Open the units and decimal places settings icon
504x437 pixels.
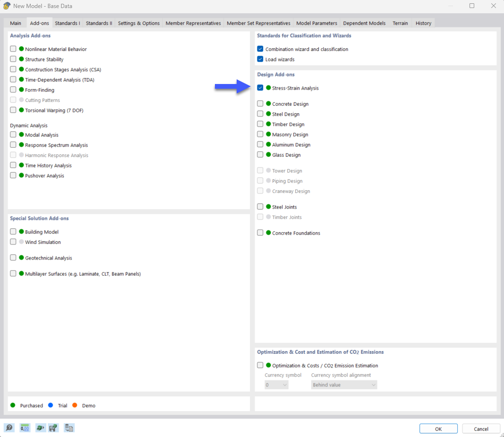(x=24, y=428)
